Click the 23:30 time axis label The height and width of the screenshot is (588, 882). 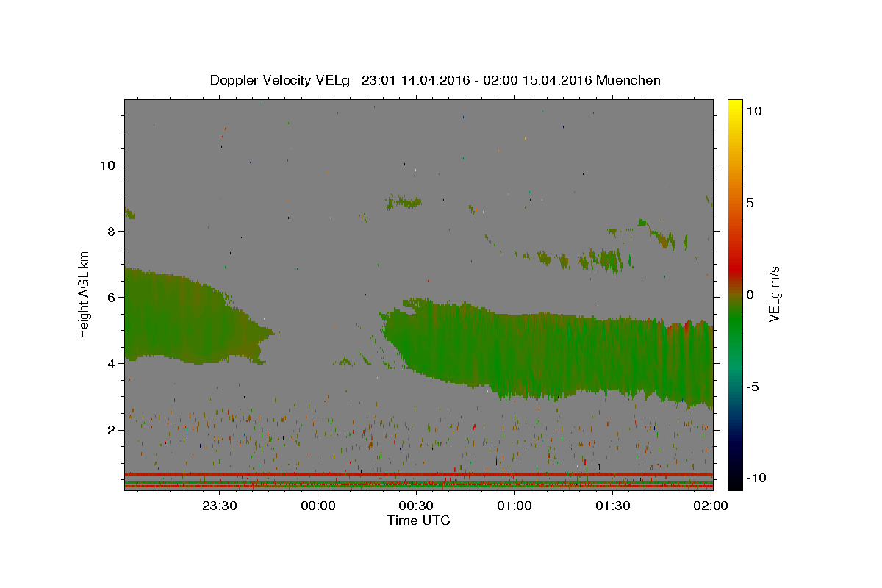220,506
